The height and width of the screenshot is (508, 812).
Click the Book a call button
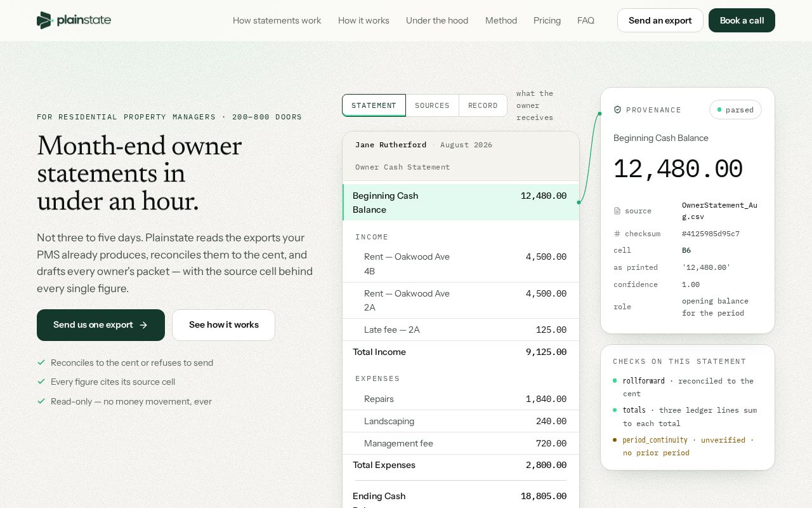click(742, 20)
